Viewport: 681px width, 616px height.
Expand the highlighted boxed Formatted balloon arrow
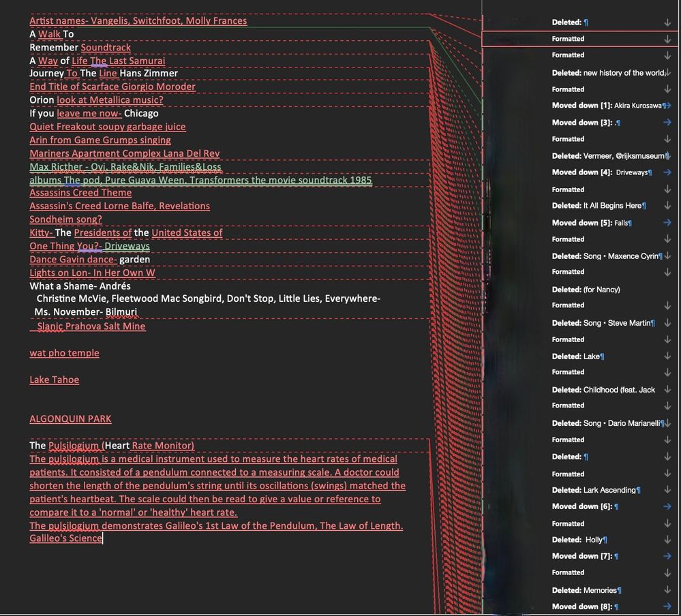tap(668, 39)
